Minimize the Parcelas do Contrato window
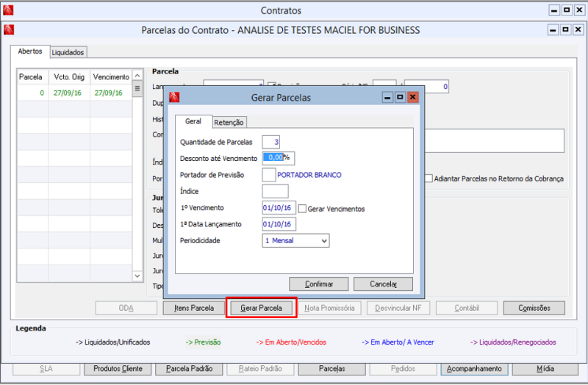588x385 pixels. tap(553, 29)
